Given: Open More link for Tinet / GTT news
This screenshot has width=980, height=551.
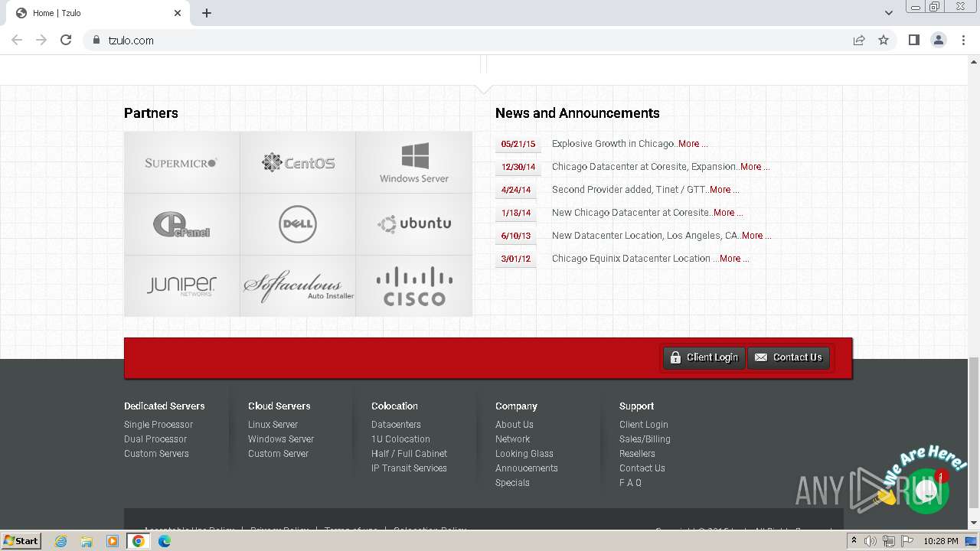Looking at the screenshot, I should pyautogui.click(x=724, y=190).
